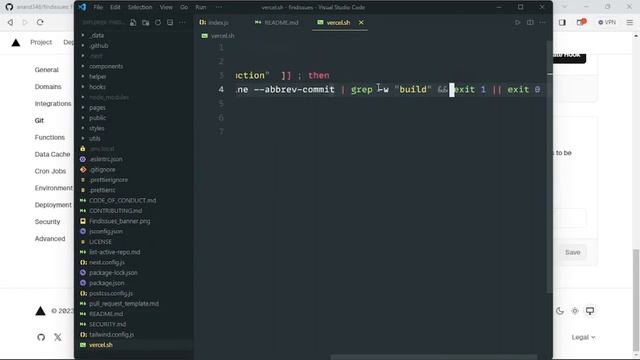
Task: Click the browser reload button
Action: 40,22
